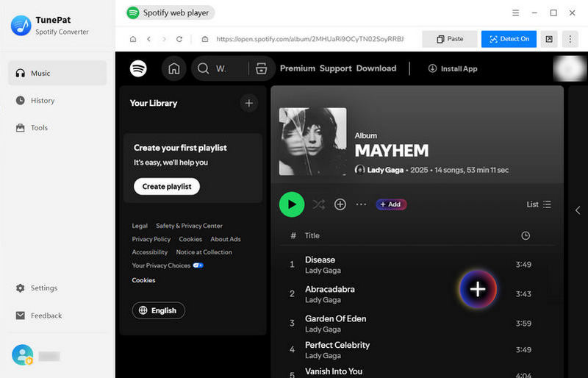The height and width of the screenshot is (378, 588).
Task: Open the three-dot more options menu in toolbar
Action: (x=570, y=39)
